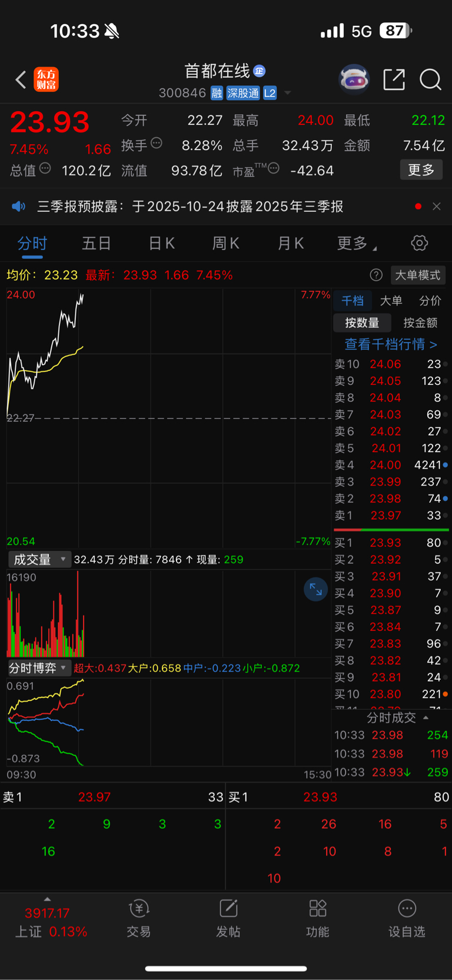This screenshot has width=452, height=980.
Task: Tap the 买1 23.93 order book row
Action: (x=391, y=543)
